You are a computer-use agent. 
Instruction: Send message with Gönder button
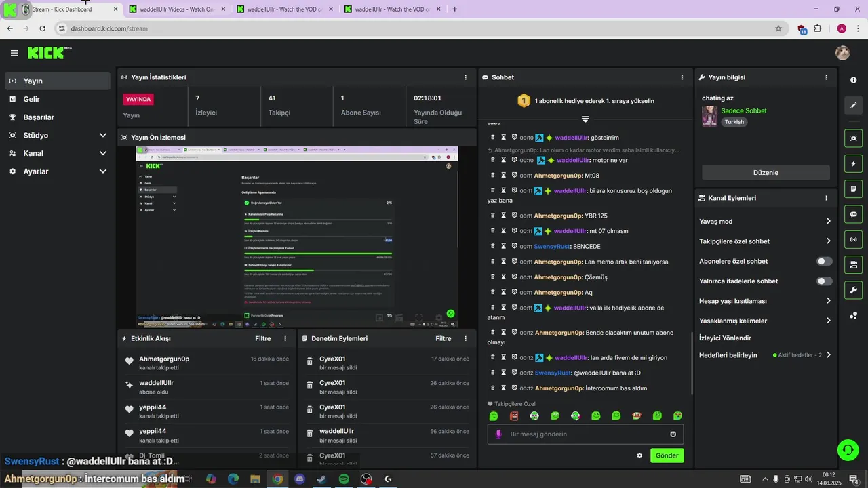click(x=667, y=455)
